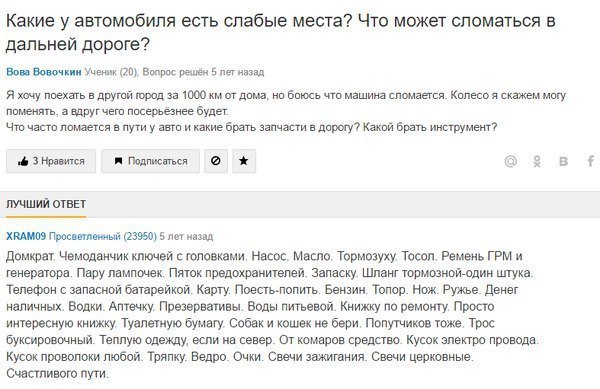Click 'Вопрос решён 5 лет назад' status text
The height and width of the screenshot is (389, 600).
[203, 72]
